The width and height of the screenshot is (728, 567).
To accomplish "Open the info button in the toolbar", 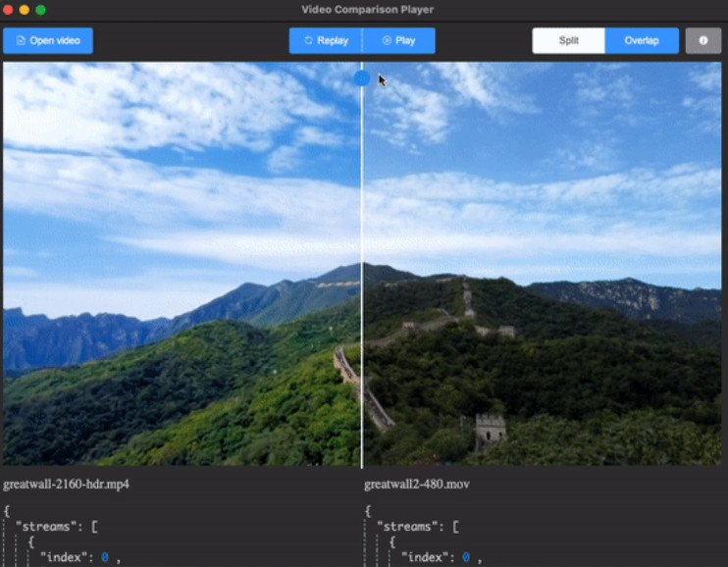I will coord(703,40).
